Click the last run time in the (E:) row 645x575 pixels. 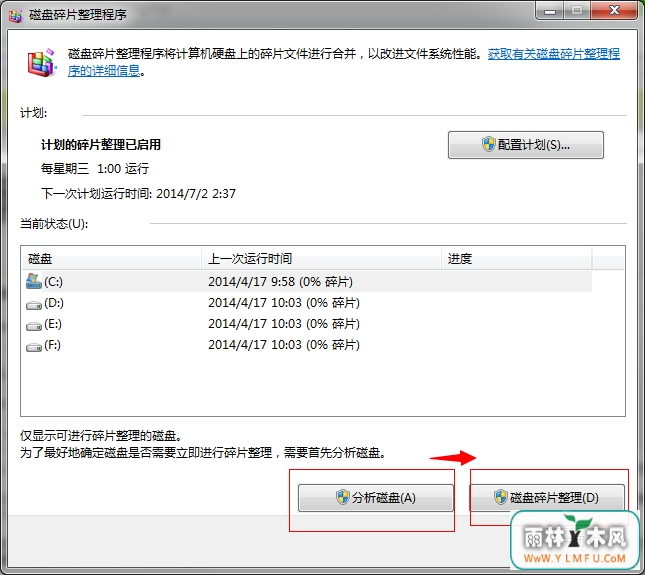pyautogui.click(x=284, y=324)
